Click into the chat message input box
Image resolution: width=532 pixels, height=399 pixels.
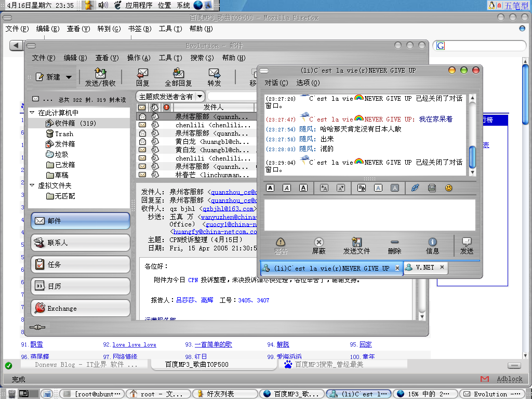(x=369, y=215)
